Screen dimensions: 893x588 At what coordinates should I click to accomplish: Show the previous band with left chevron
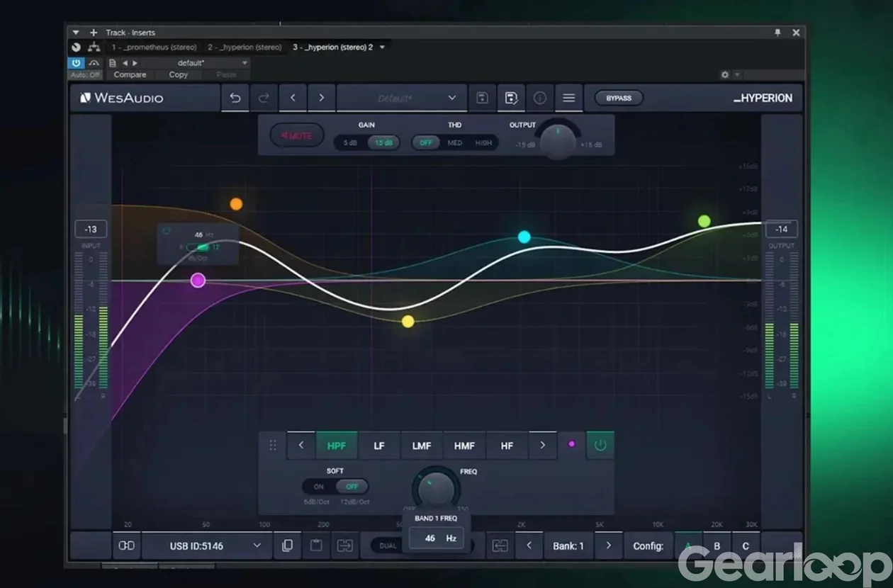[301, 446]
